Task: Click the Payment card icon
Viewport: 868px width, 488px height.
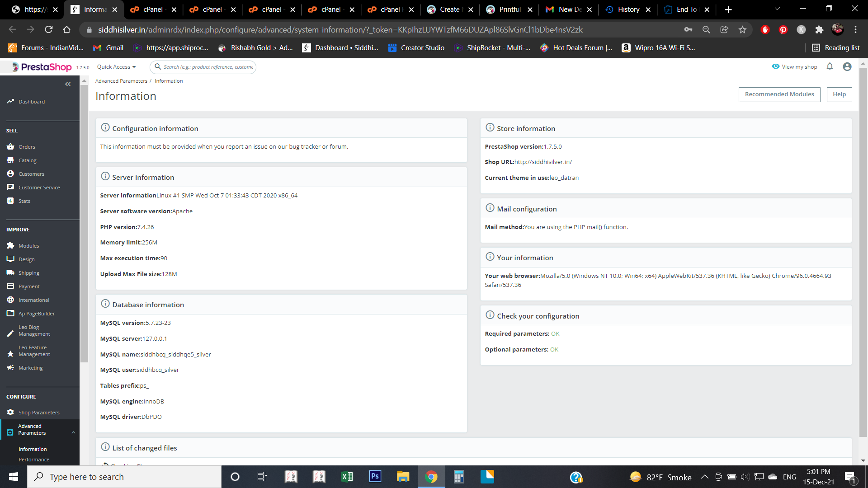Action: (x=10, y=286)
